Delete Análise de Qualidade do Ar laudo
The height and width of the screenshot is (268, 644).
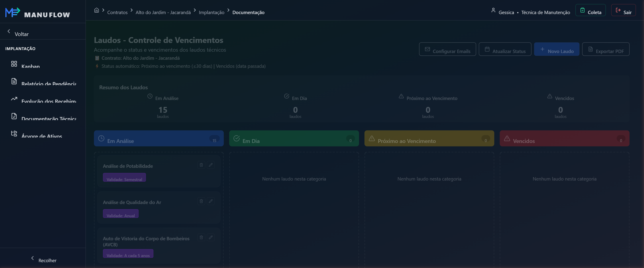point(201,201)
